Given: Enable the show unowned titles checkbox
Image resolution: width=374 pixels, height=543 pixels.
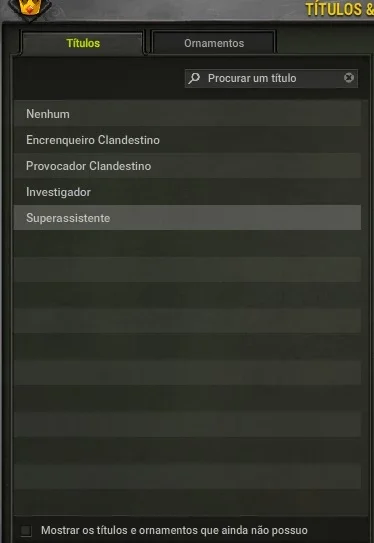Looking at the screenshot, I should (x=26, y=531).
